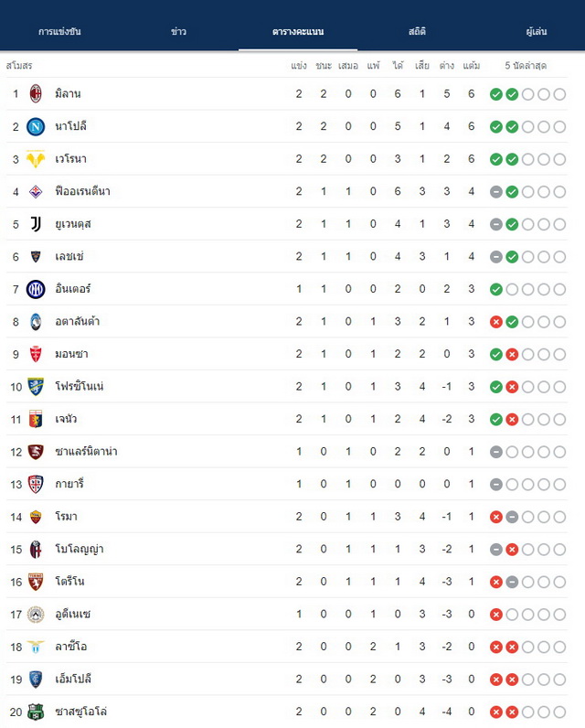Click Milan's first green win indicator
585x728 pixels.
click(x=496, y=94)
